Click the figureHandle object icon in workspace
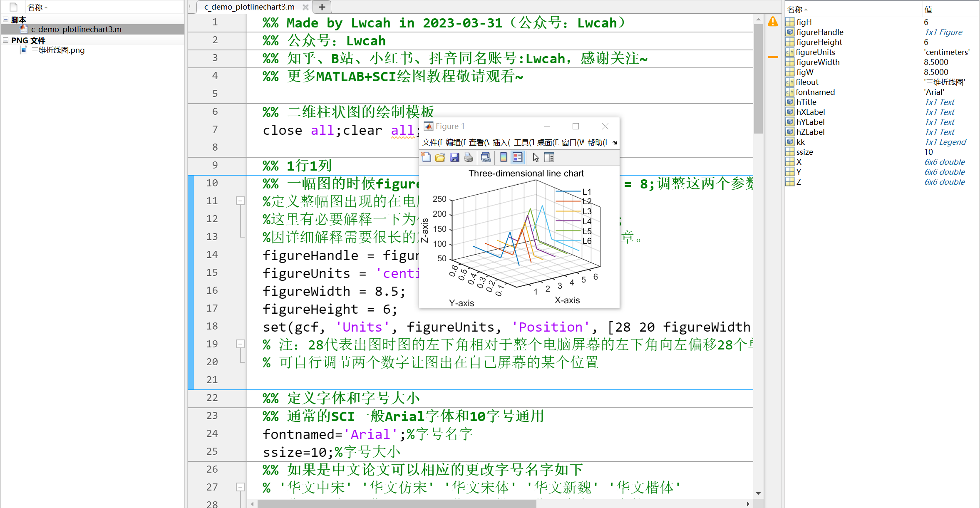 (x=790, y=32)
